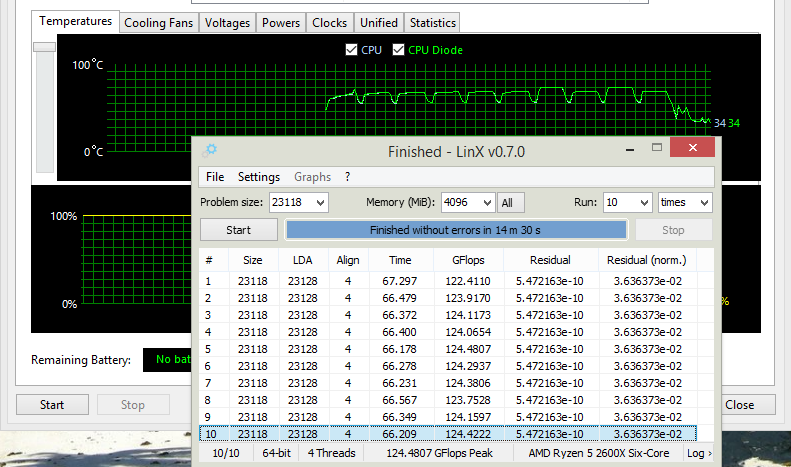Click the Align column header
This screenshot has height=467, width=791.
pyautogui.click(x=348, y=260)
